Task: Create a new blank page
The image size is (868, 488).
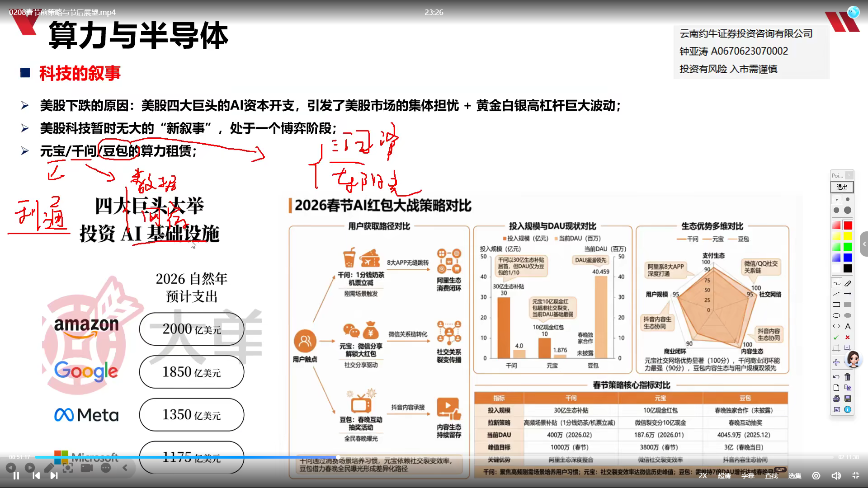Action: point(836,388)
